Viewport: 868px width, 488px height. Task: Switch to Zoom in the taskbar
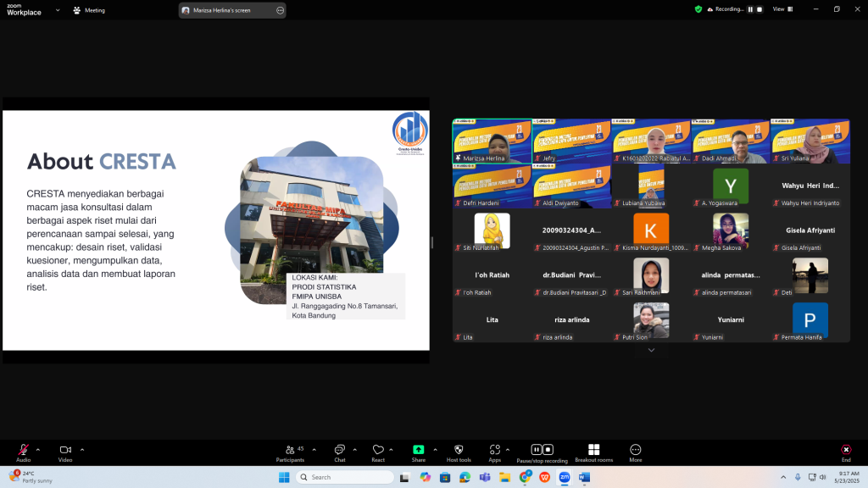(x=565, y=477)
